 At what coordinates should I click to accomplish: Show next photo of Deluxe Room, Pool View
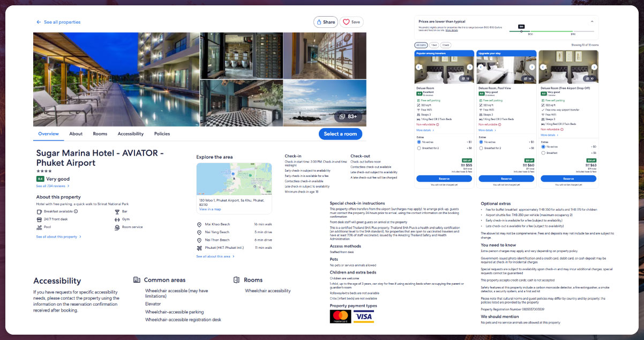(531, 67)
